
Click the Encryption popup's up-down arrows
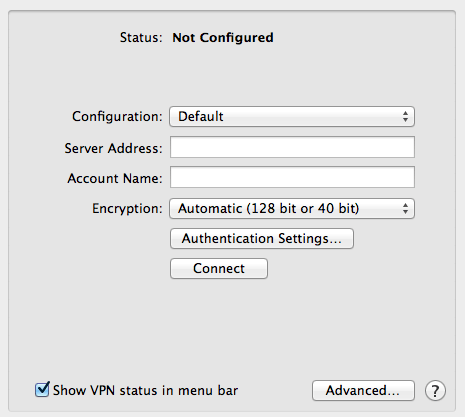(405, 209)
